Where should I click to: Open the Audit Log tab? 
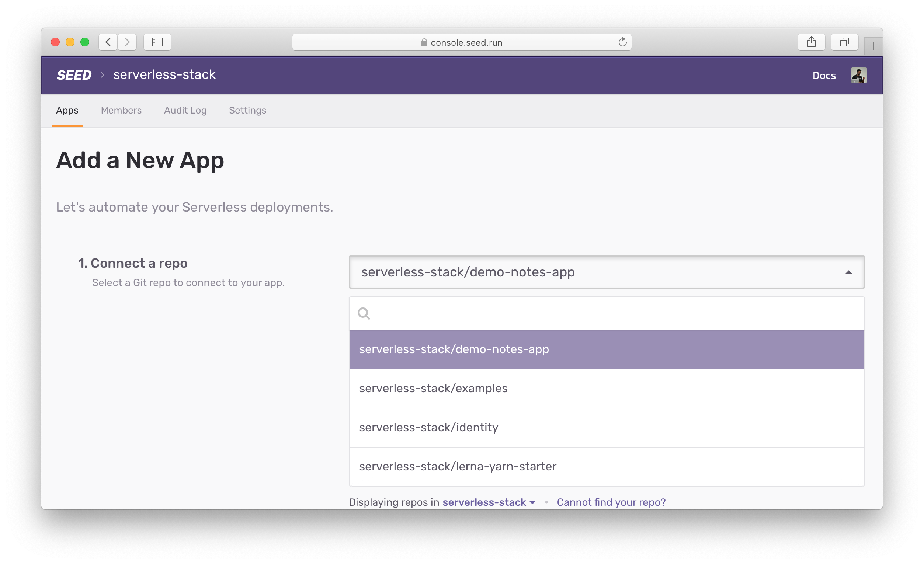[x=185, y=110]
